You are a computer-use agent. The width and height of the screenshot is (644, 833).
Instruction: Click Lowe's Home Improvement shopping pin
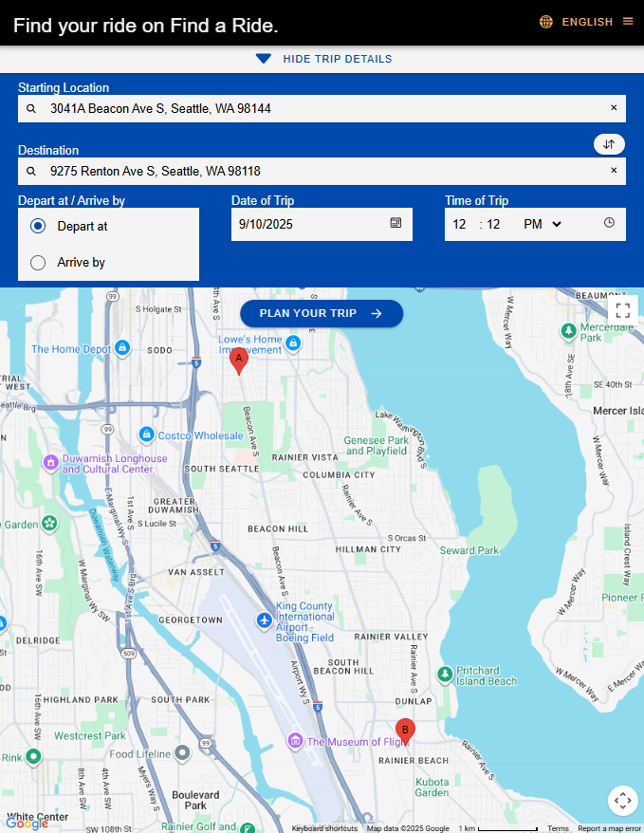click(x=293, y=343)
